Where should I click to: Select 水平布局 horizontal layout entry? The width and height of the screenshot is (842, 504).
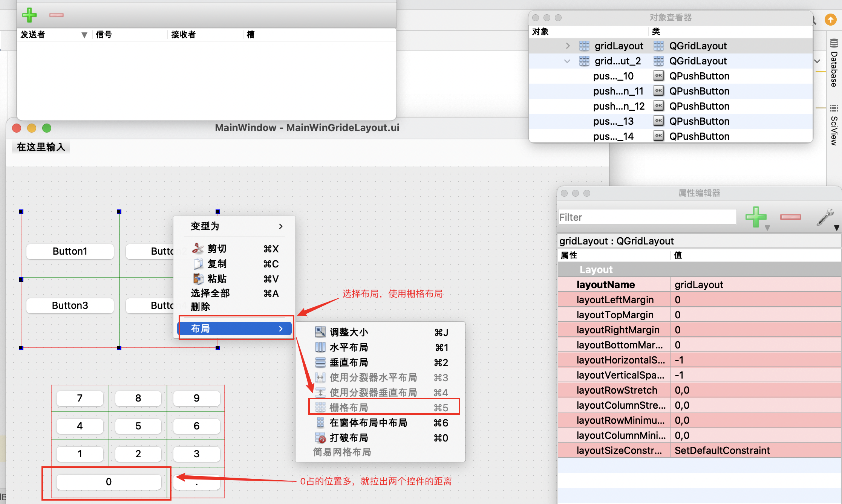click(x=349, y=347)
